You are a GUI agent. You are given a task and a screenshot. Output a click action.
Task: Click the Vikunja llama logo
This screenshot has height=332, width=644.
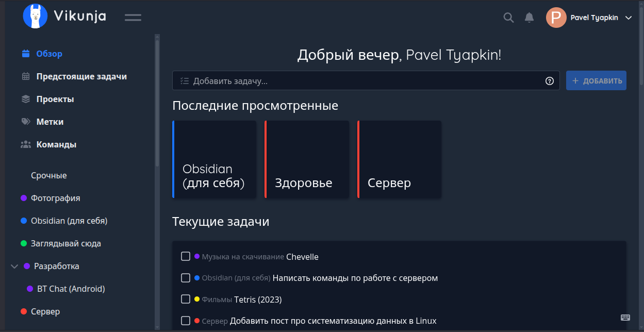(x=35, y=16)
